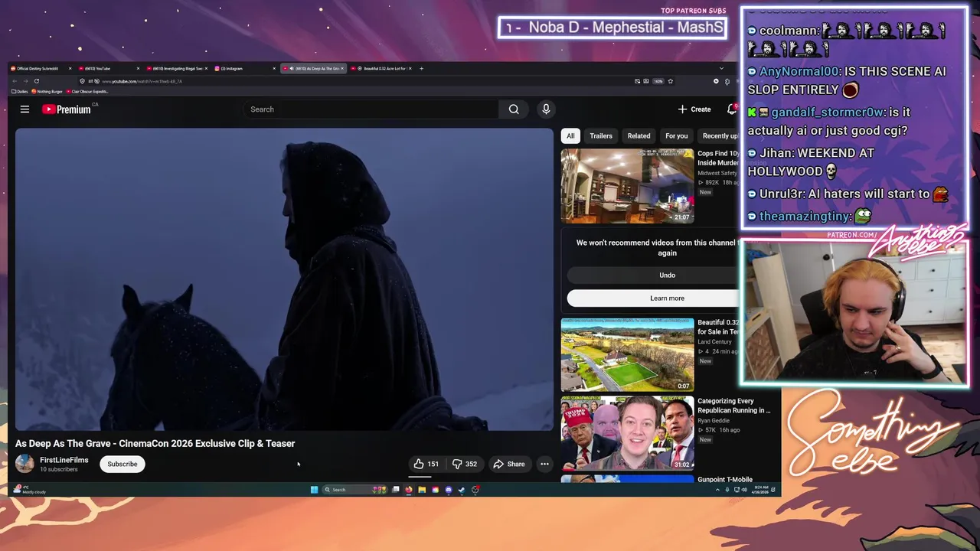Open the Beautiful 0.32 acre aerial thumbnail

click(628, 355)
